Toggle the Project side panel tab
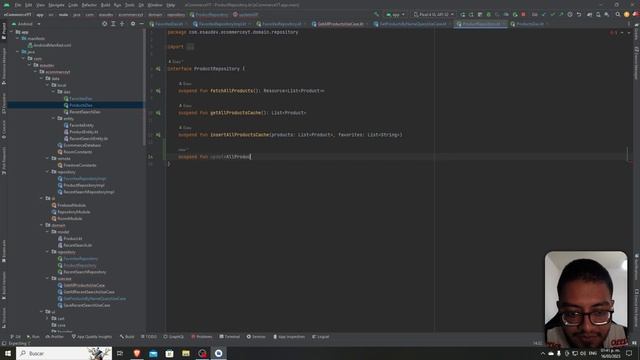The width and height of the screenshot is (640, 360). tap(4, 31)
